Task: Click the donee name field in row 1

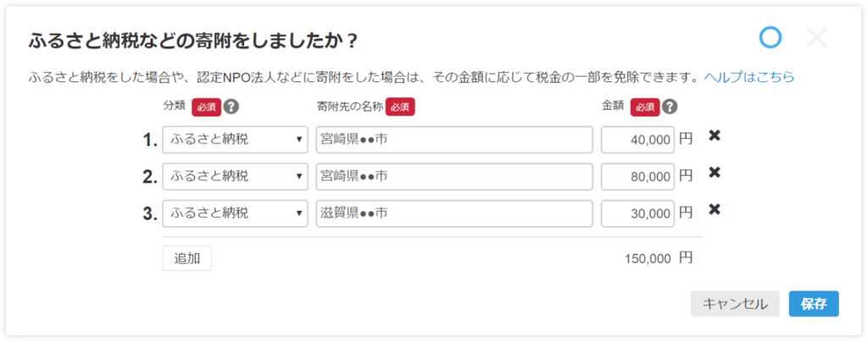Action: 453,140
